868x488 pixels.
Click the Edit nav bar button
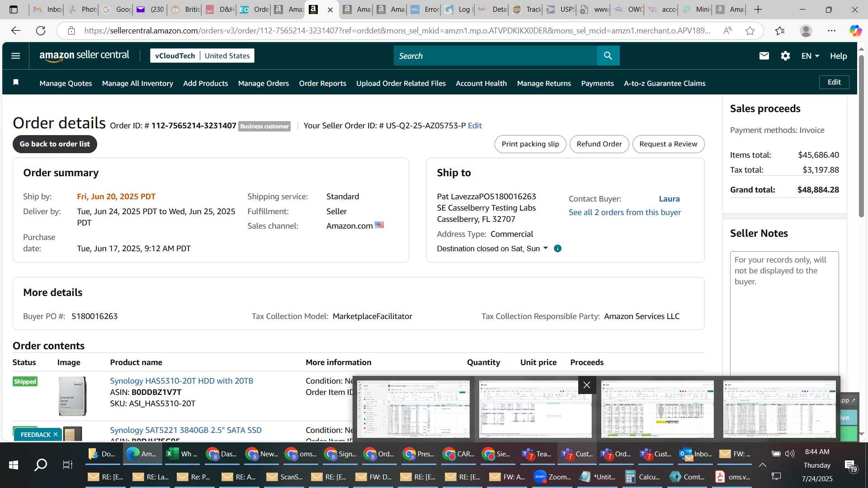coord(834,82)
